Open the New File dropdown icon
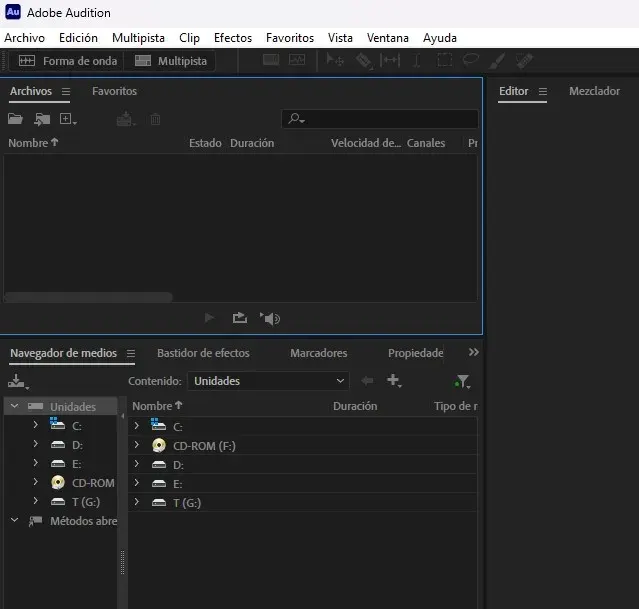Viewport: 639px width, 609px height. pyautogui.click(x=68, y=119)
